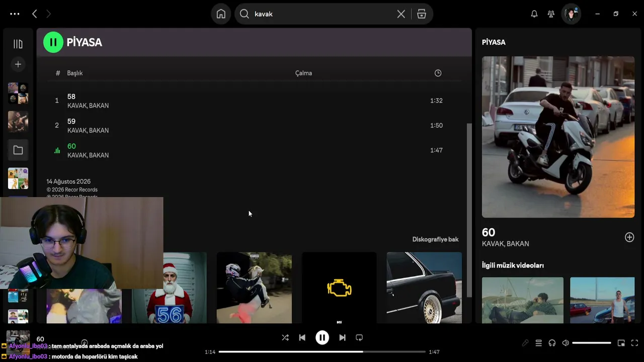Open the connect to a device icon
Screen dimensions: 644x362
click(552, 343)
